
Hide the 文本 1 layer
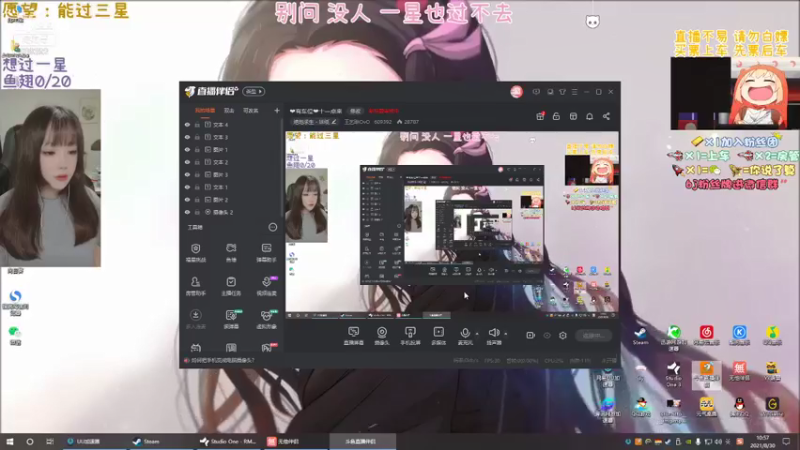click(187, 187)
